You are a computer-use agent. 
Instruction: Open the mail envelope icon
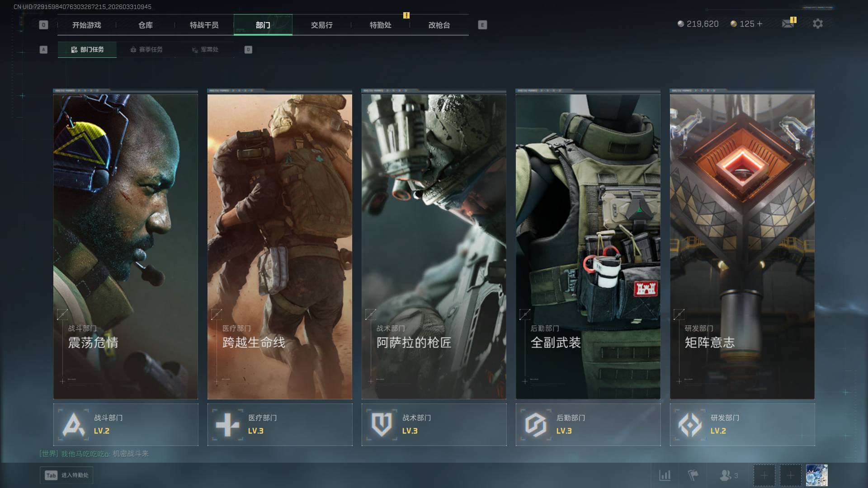click(x=788, y=24)
